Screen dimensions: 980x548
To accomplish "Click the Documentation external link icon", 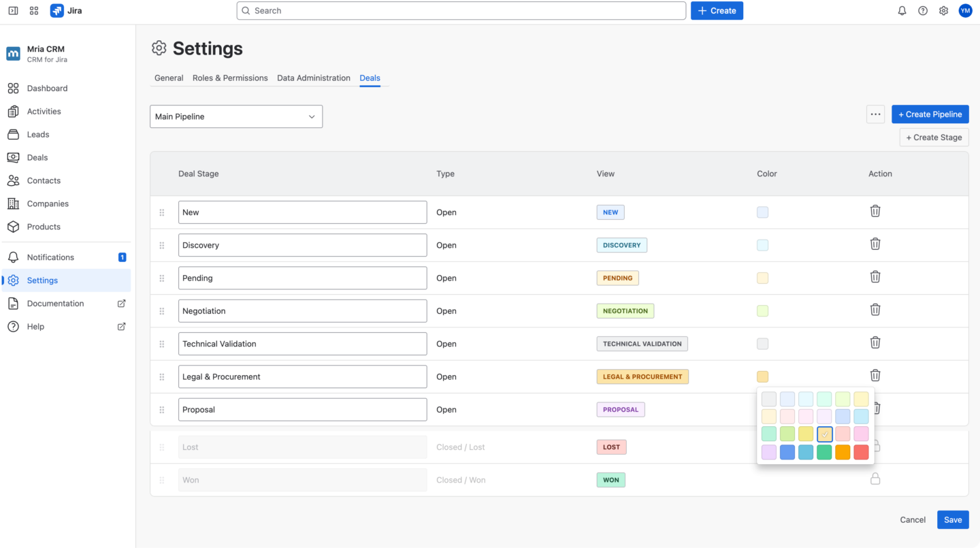I will (x=121, y=303).
